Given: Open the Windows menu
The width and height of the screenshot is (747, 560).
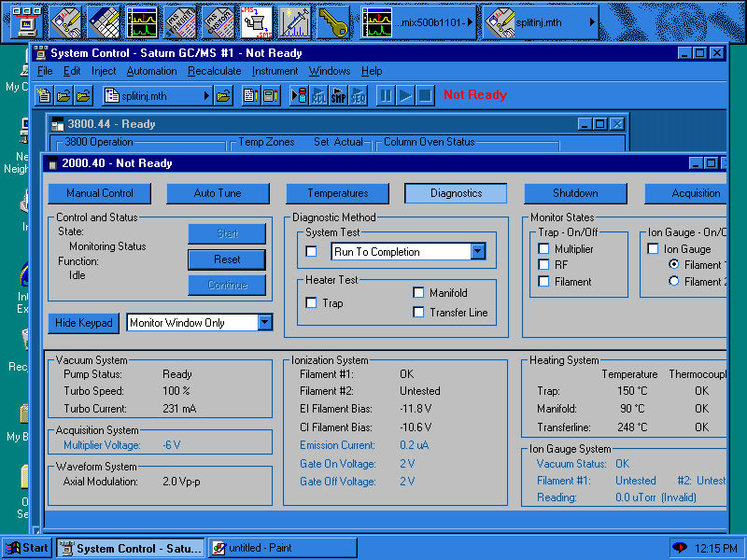Looking at the screenshot, I should (x=330, y=71).
